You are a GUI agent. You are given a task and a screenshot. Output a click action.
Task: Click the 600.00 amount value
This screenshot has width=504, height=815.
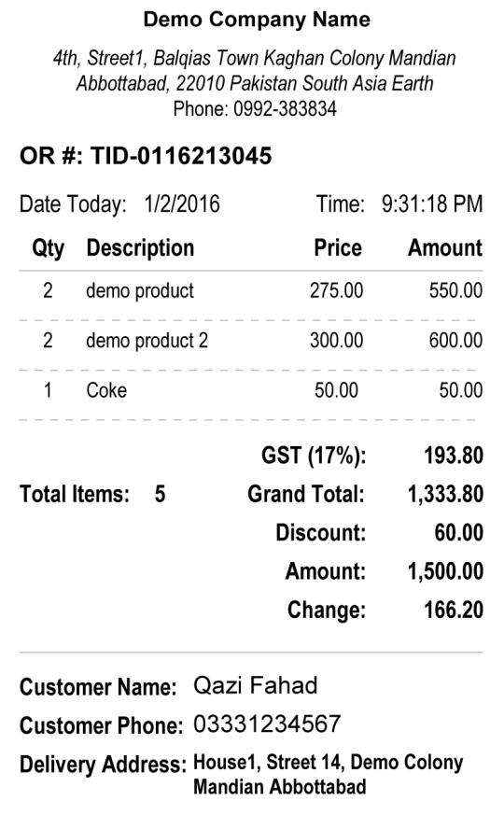(455, 341)
